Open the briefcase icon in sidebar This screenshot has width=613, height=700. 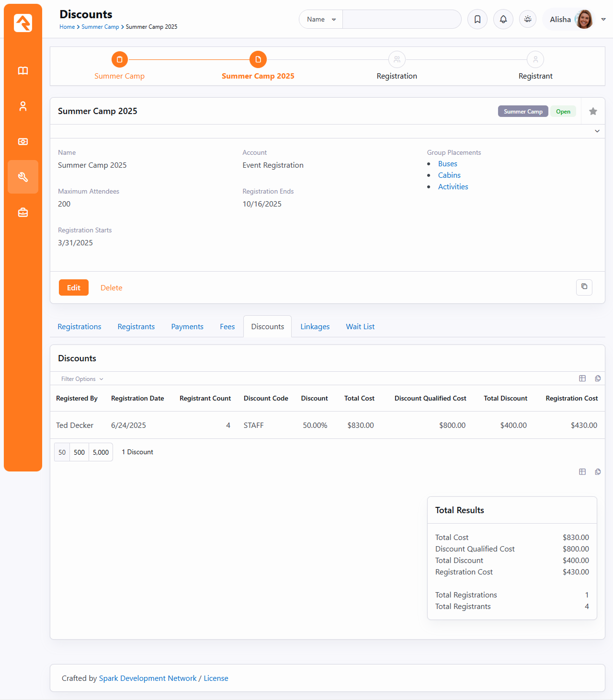point(23,212)
